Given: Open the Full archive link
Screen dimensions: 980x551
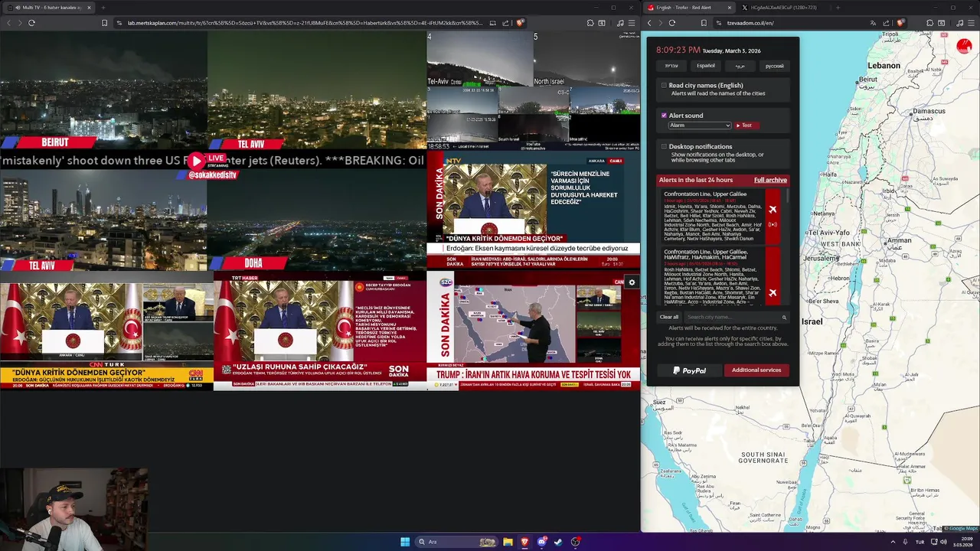Looking at the screenshot, I should pyautogui.click(x=770, y=180).
